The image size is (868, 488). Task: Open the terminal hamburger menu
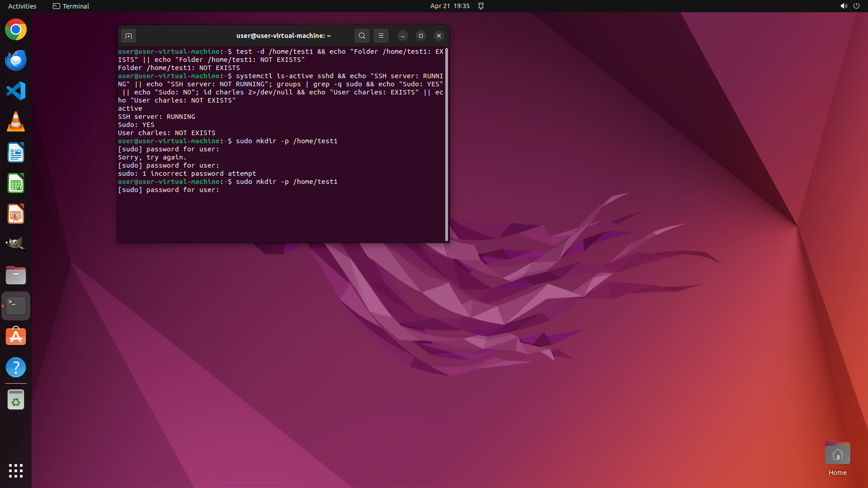coord(381,36)
